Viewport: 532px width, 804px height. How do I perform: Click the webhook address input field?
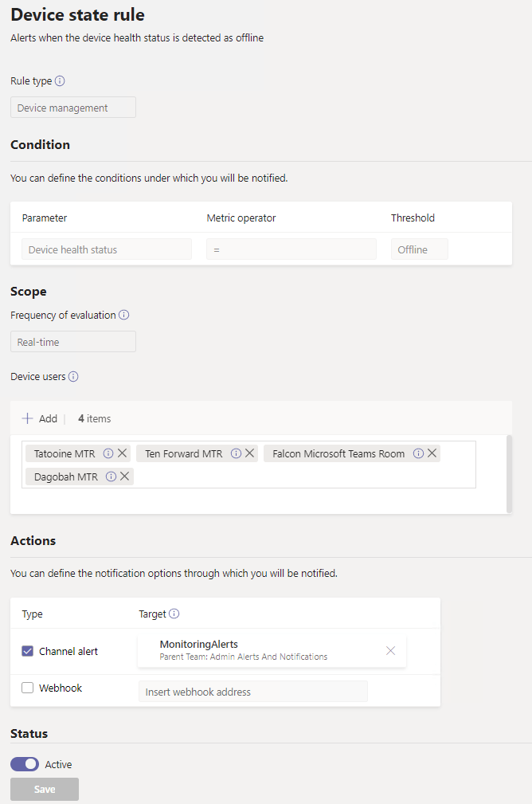pos(252,692)
